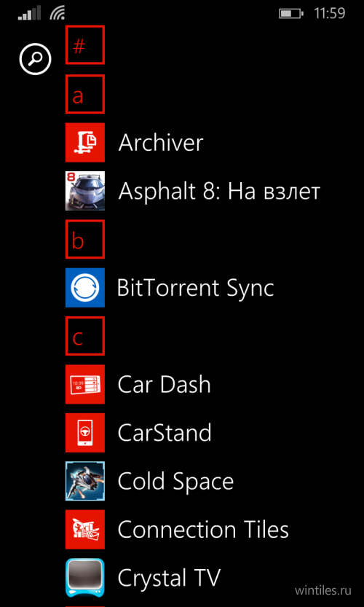Open the Connection Tiles icon

pos(84,530)
